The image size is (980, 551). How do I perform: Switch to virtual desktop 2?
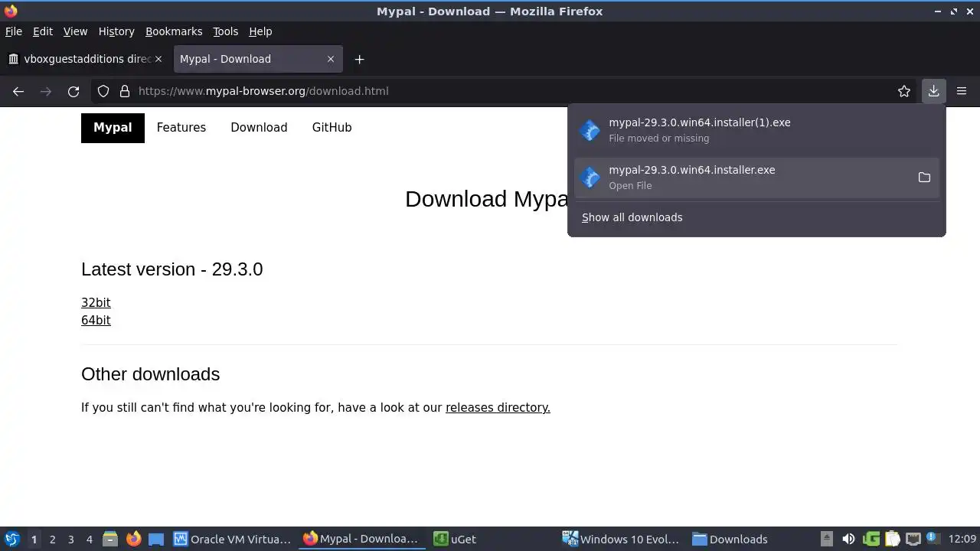coord(52,539)
